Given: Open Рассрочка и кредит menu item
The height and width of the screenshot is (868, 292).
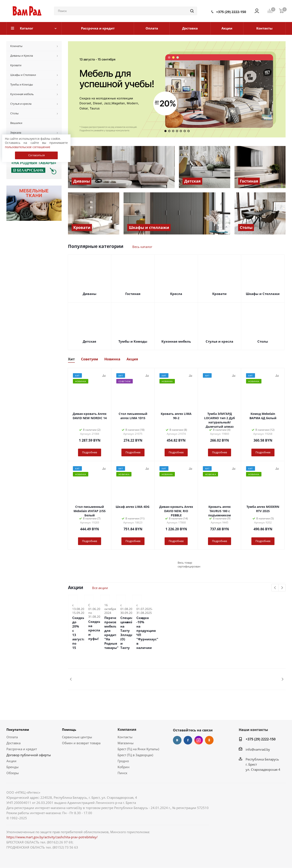Looking at the screenshot, I should tap(98, 28).
